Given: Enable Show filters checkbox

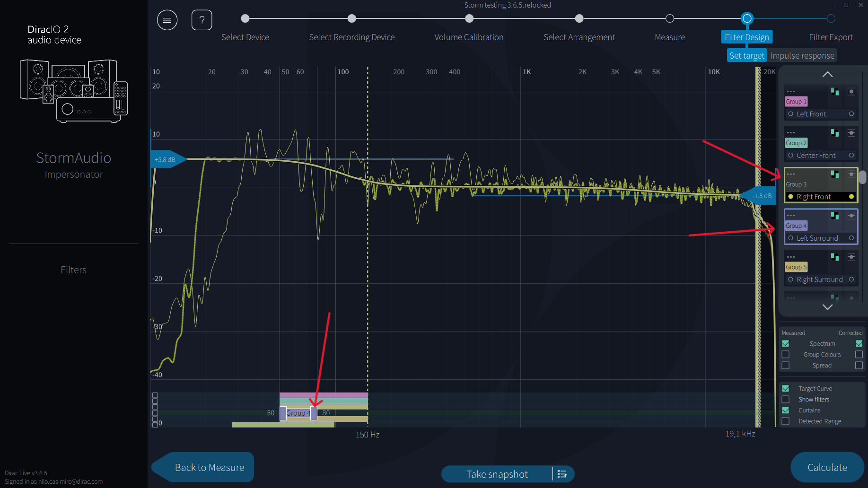Looking at the screenshot, I should pos(786,400).
